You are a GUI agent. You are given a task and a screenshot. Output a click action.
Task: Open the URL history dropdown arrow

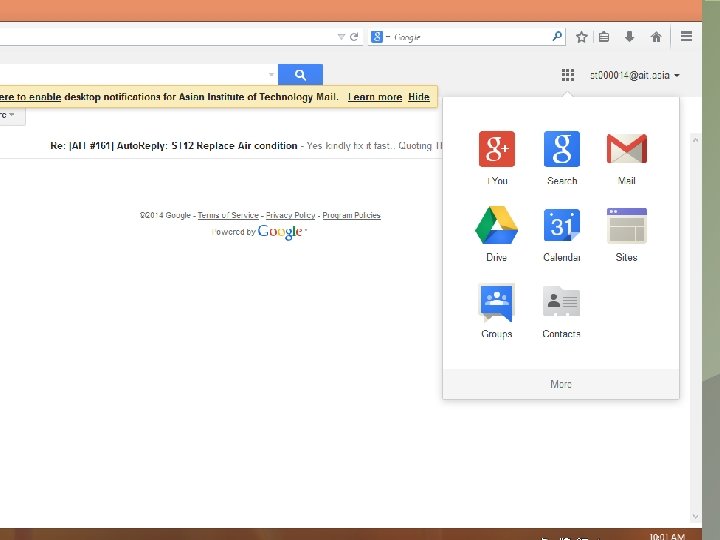pyautogui.click(x=341, y=37)
